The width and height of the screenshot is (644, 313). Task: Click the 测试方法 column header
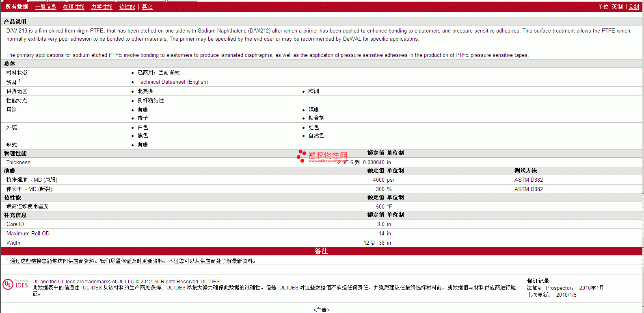point(525,170)
